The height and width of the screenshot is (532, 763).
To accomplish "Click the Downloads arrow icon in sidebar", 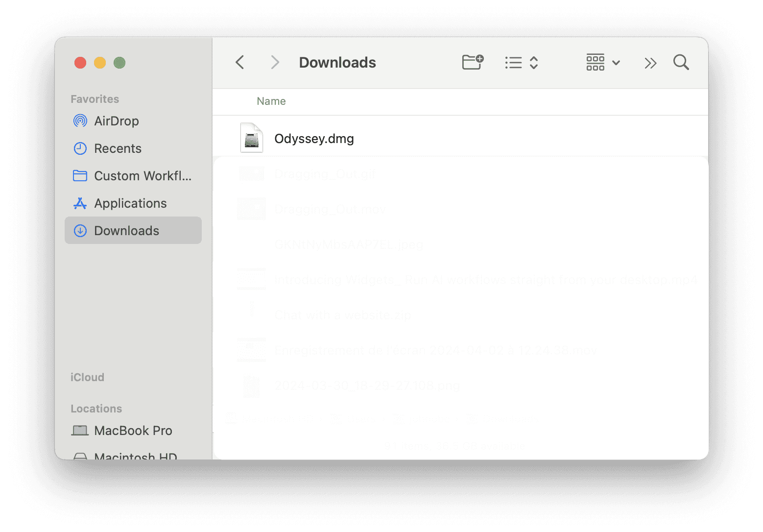I will 80,231.
